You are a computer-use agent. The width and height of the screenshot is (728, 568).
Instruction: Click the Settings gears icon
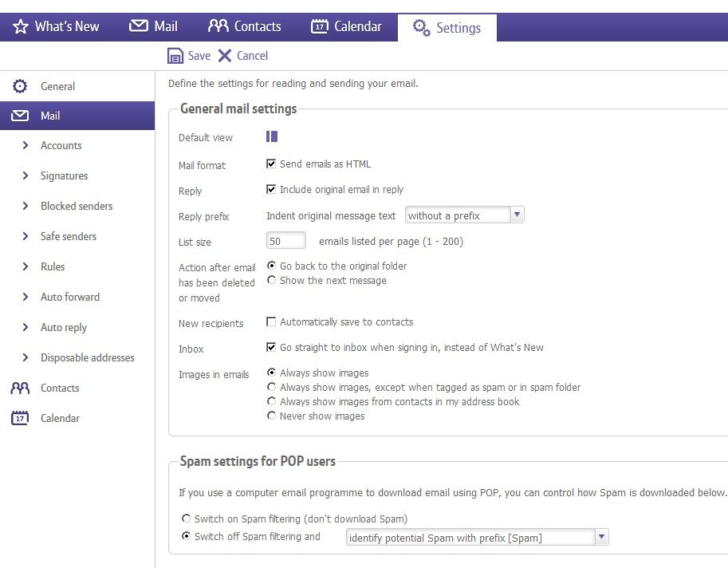tap(422, 28)
